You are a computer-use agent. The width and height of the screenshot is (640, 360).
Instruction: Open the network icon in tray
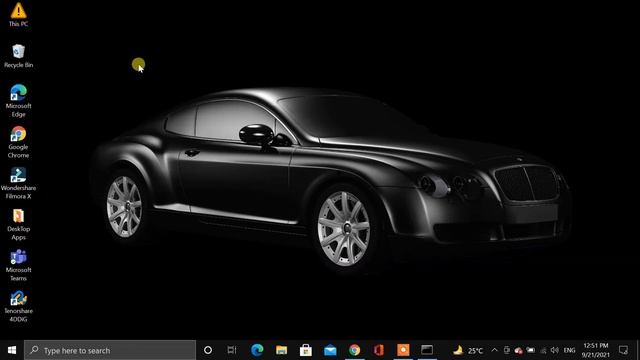[543, 350]
